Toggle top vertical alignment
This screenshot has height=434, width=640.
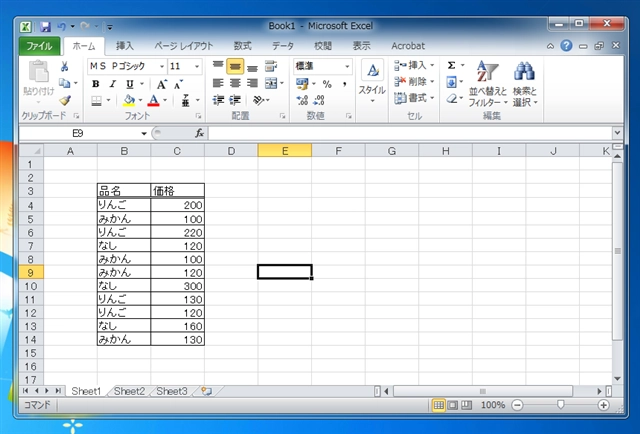pos(218,66)
